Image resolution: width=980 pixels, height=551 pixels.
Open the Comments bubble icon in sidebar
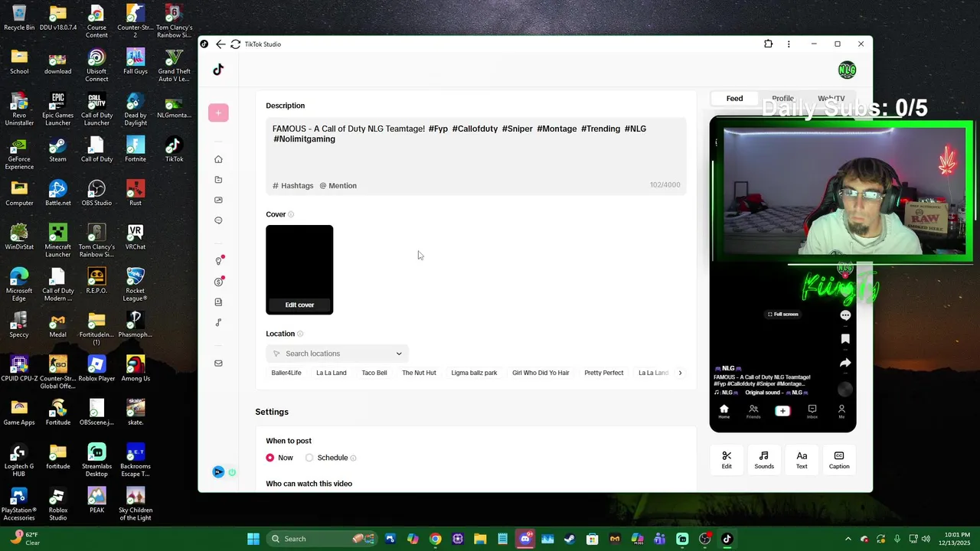(218, 220)
